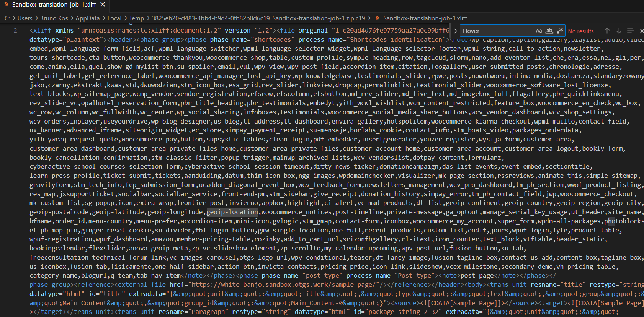Click the 'package-string-2-32' id value
Viewport: 644px width, 317px height.
(x=404, y=312)
